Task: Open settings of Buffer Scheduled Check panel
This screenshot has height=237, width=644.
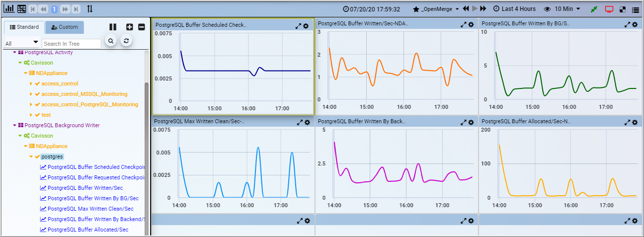Action: [306, 25]
